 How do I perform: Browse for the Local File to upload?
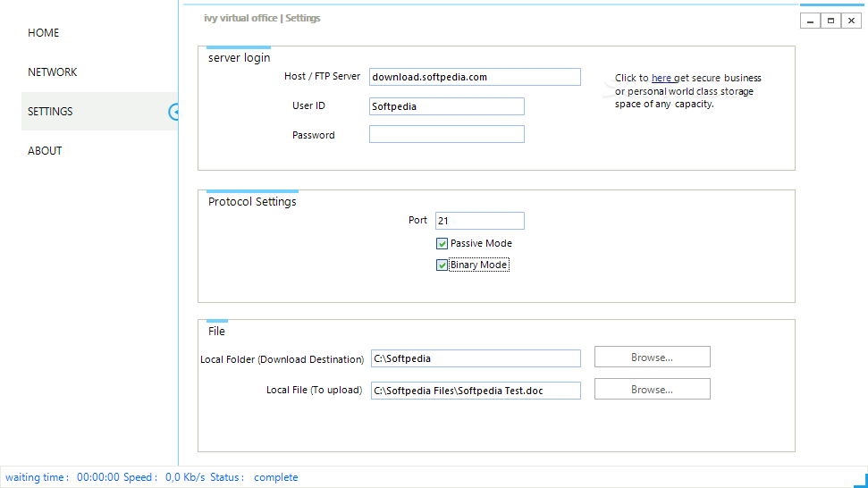pyautogui.click(x=652, y=389)
